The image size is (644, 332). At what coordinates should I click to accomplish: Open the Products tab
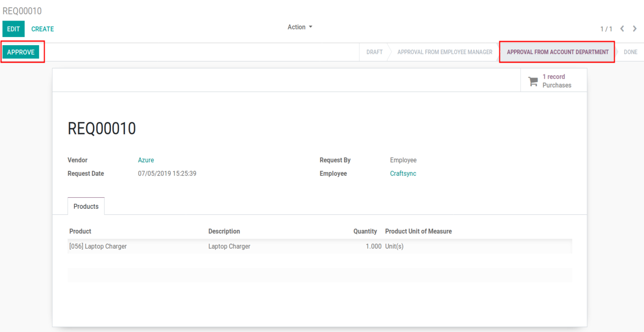(x=86, y=206)
